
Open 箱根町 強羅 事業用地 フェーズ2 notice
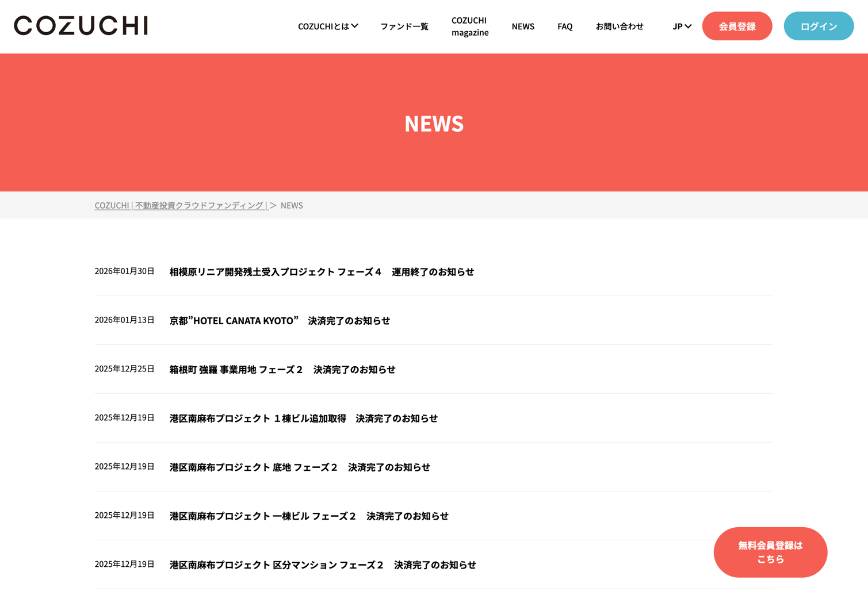282,370
